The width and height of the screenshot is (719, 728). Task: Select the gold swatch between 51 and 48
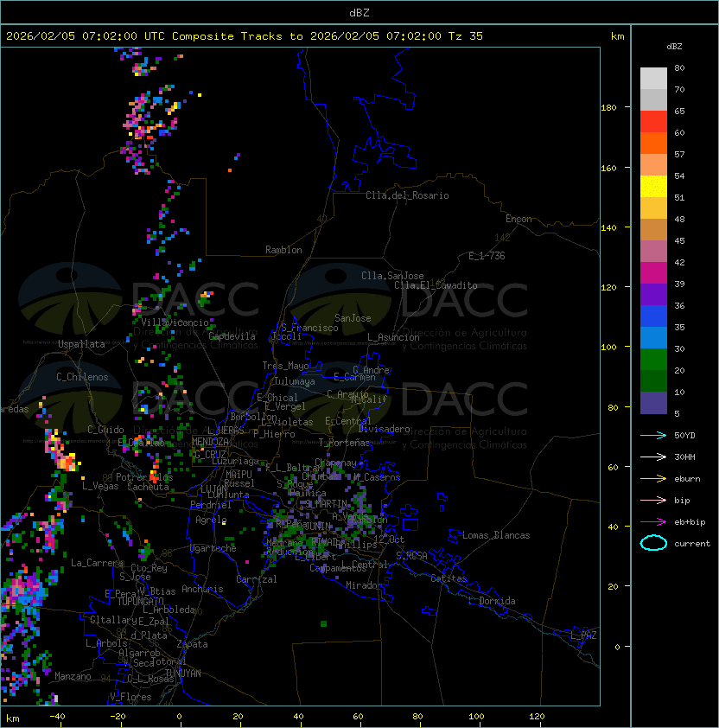click(653, 208)
